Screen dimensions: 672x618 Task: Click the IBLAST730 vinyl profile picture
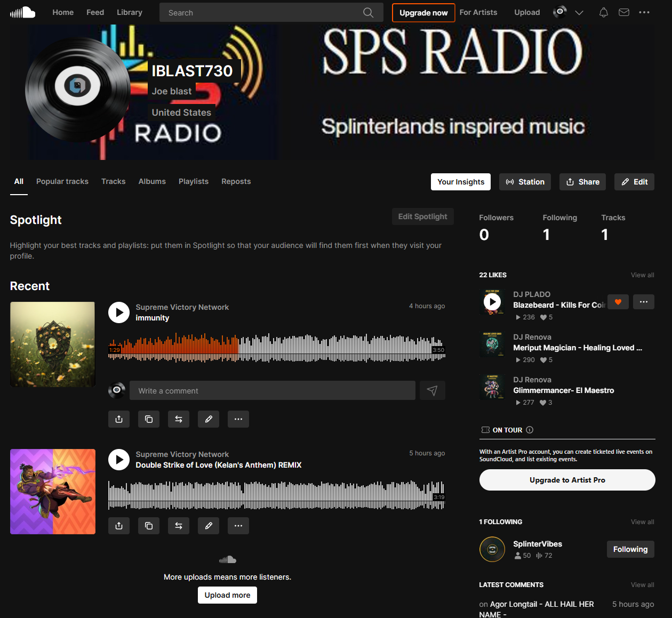pos(78,90)
